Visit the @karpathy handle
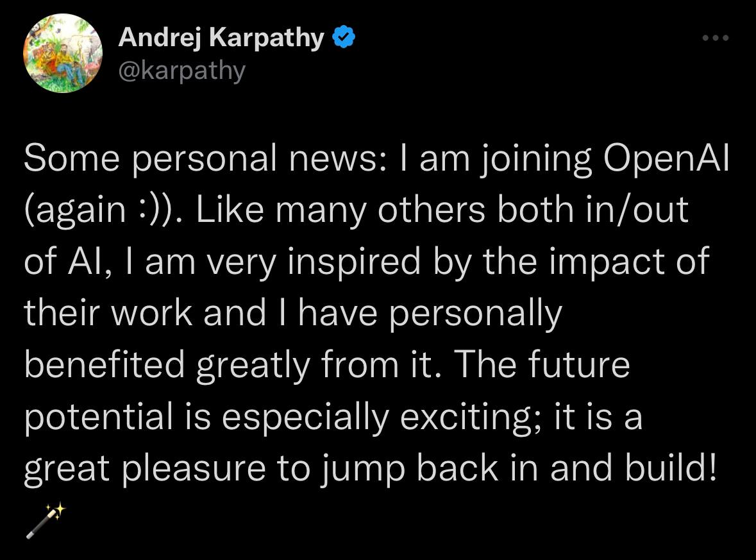This screenshot has height=560, width=756. click(182, 71)
